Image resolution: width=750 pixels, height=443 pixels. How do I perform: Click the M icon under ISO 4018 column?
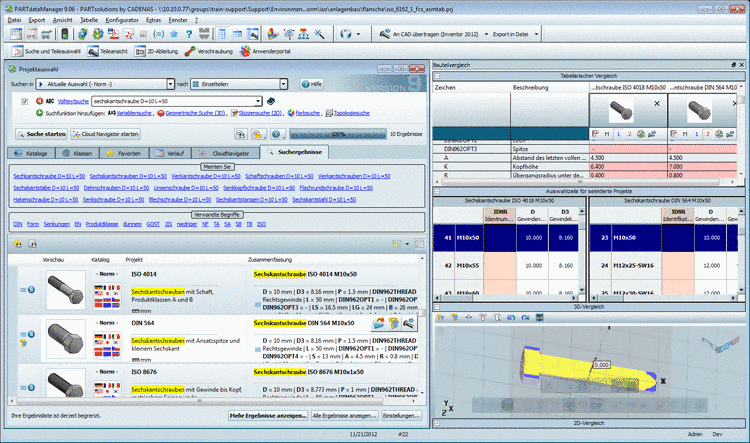tap(607, 134)
